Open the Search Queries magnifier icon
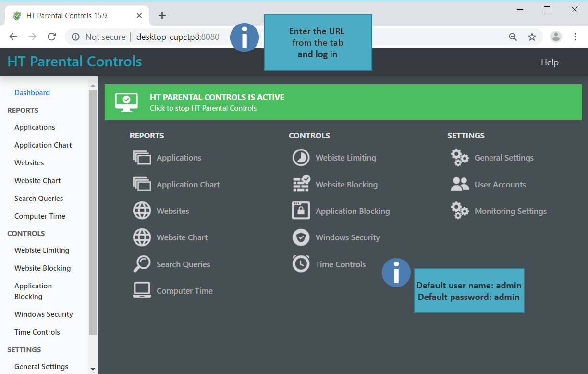Screen dimensions: 588x374 pos(142,264)
